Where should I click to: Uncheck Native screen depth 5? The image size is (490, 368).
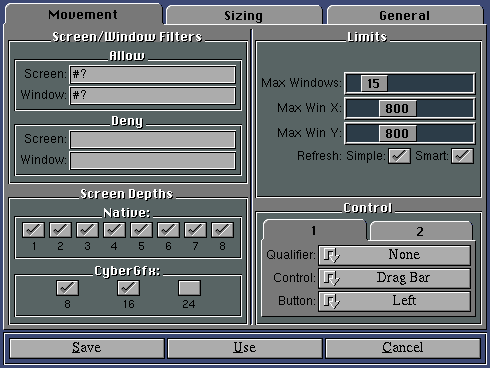[141, 230]
